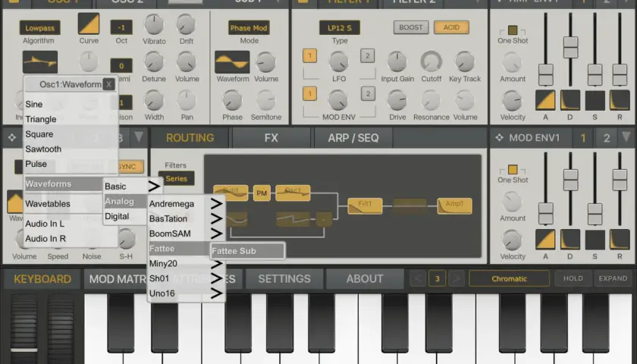Image resolution: width=637 pixels, height=364 pixels.
Task: Open the ABOUT tab
Action: coord(365,279)
